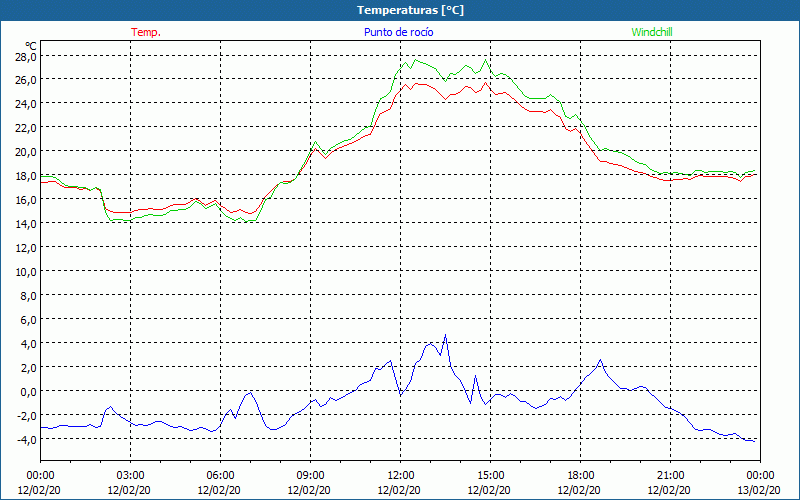This screenshot has height=500, width=800.
Task: Click the 21:00 x-axis time label
Action: click(x=670, y=476)
